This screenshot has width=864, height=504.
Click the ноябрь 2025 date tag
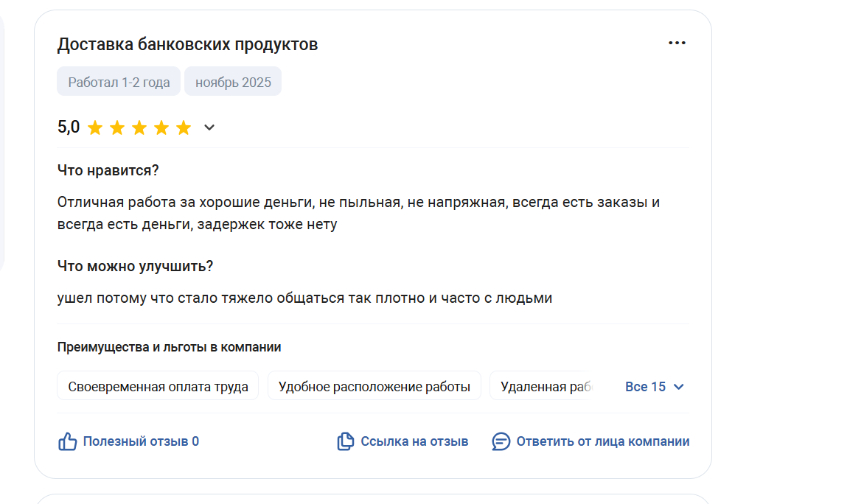233,82
